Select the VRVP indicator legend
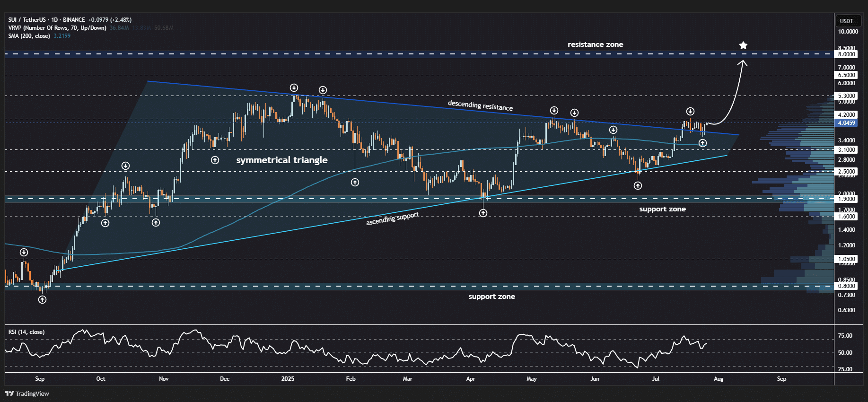868x402 pixels. click(57, 28)
